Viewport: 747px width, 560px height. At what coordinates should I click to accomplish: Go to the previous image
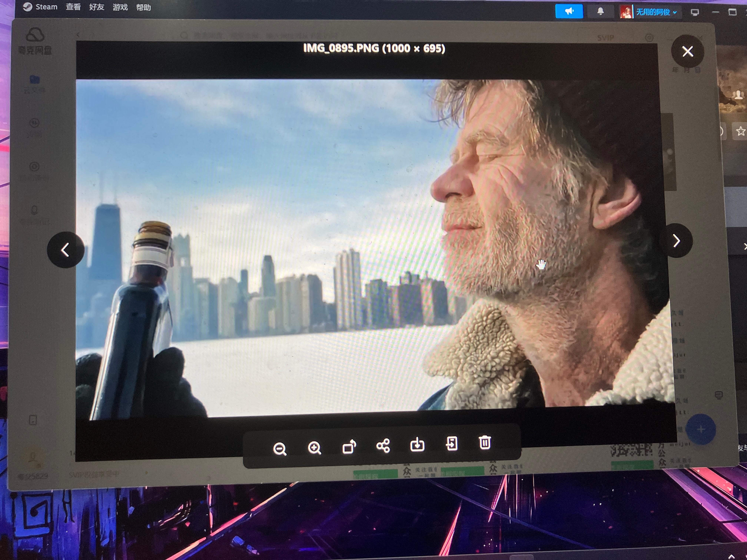[x=66, y=250]
